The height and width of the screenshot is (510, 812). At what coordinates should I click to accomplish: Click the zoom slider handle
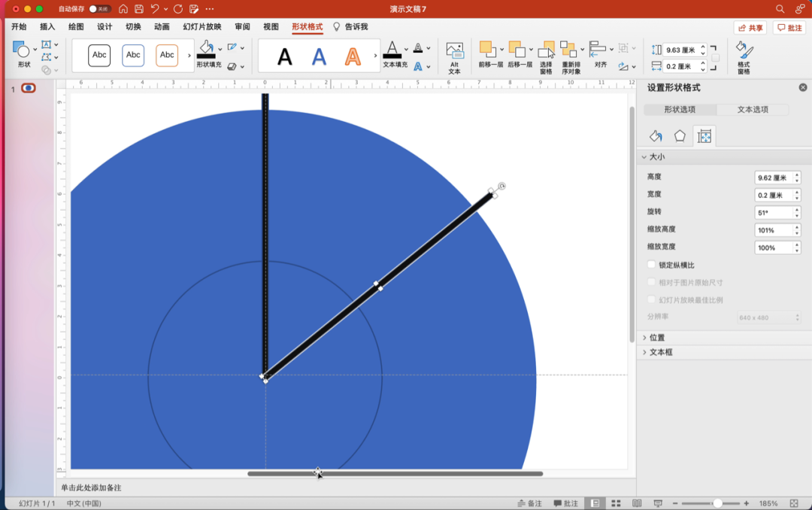point(717,503)
